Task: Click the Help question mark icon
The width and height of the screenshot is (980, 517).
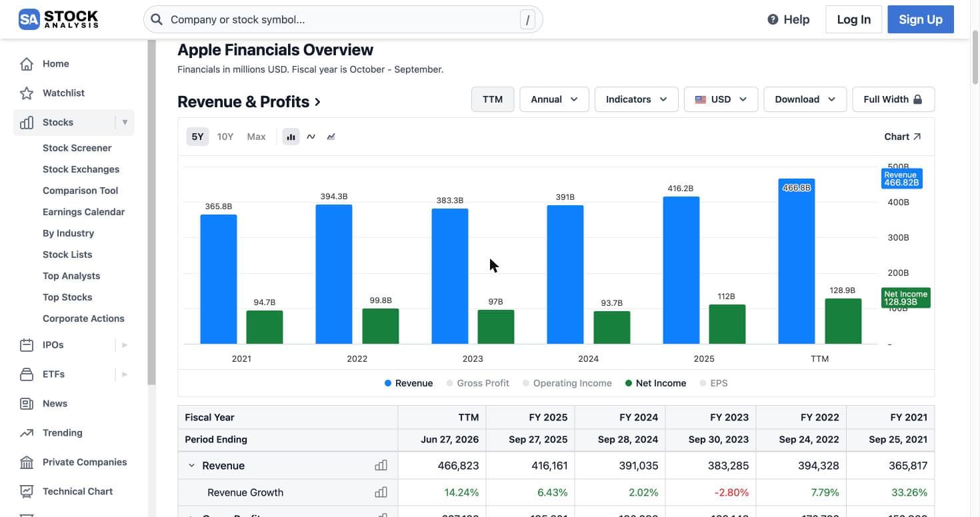Action: pyautogui.click(x=773, y=19)
